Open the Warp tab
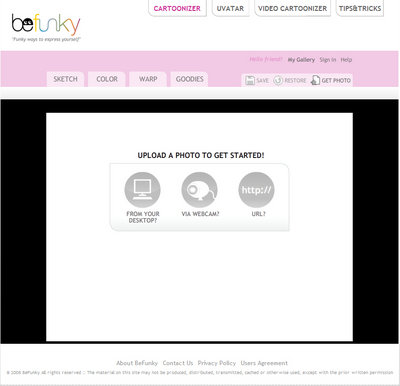Screen dimensions: 400x386 click(x=148, y=79)
